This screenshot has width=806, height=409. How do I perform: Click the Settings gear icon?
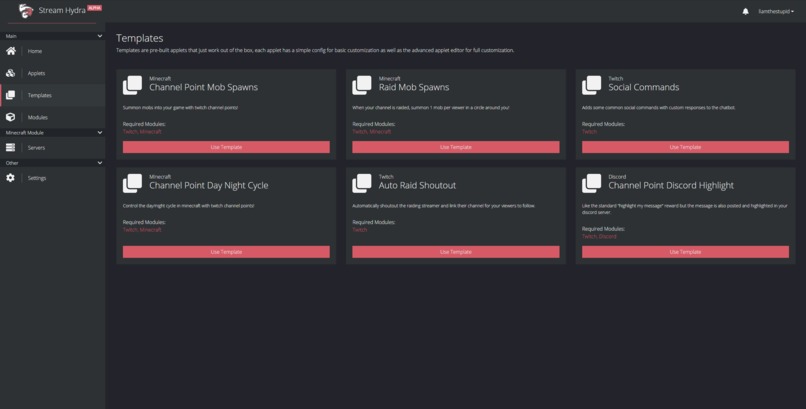tap(11, 178)
